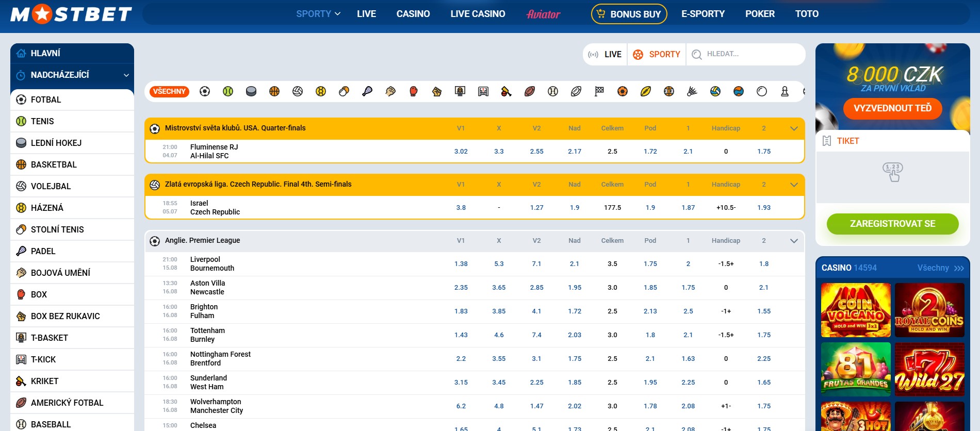Open LEDNÍ HOKEJ in the sidebar
This screenshot has height=431, width=980.
pos(72,143)
